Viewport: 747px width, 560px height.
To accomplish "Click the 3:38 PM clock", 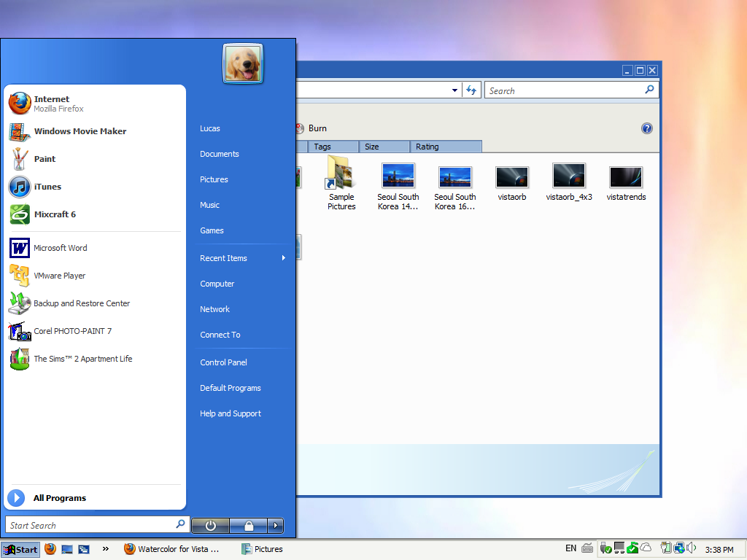I will click(719, 550).
